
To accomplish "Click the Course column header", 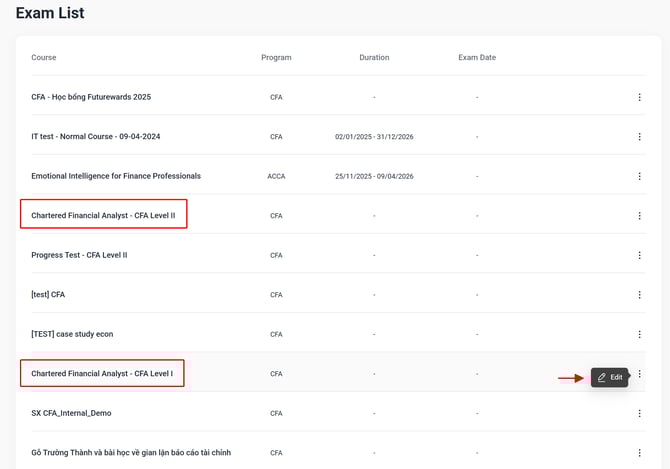I will point(44,58).
